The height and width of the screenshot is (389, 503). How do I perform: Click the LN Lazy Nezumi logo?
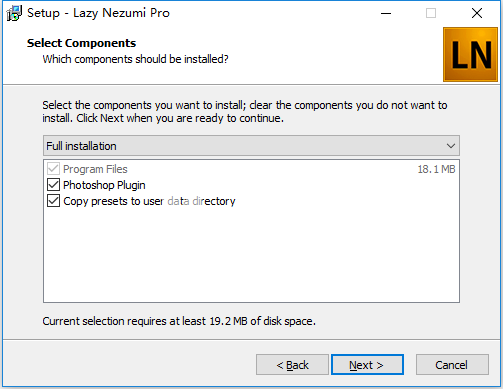(470, 54)
